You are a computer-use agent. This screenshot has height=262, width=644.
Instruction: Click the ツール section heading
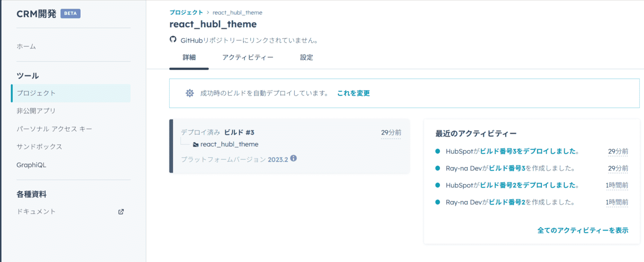[28, 76]
